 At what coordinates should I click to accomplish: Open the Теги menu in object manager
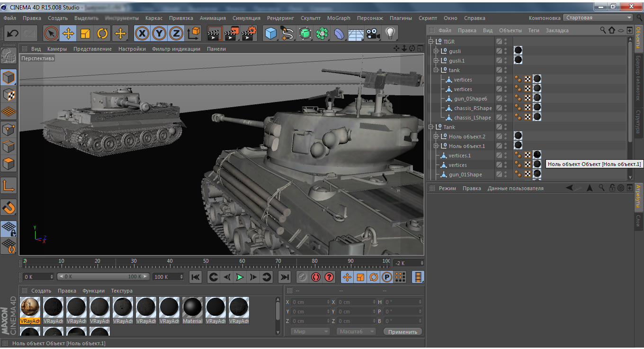click(534, 30)
